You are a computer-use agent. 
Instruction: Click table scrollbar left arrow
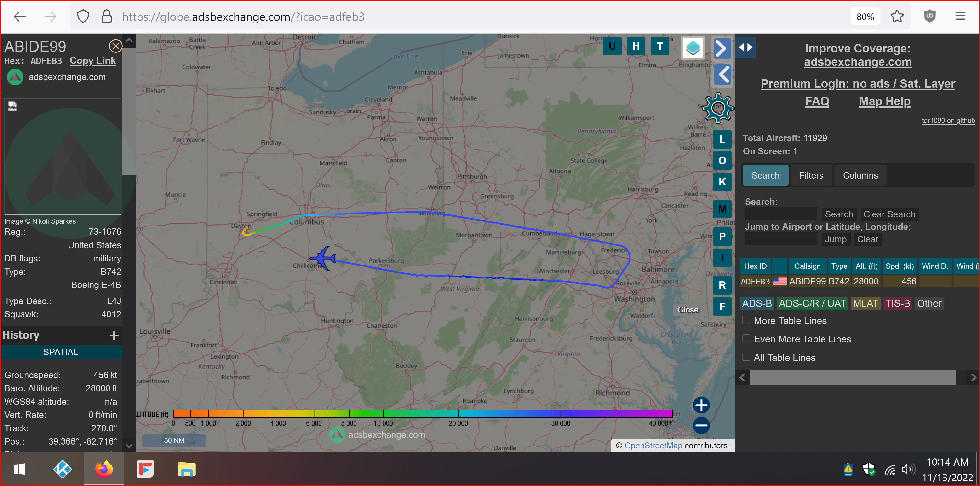742,377
